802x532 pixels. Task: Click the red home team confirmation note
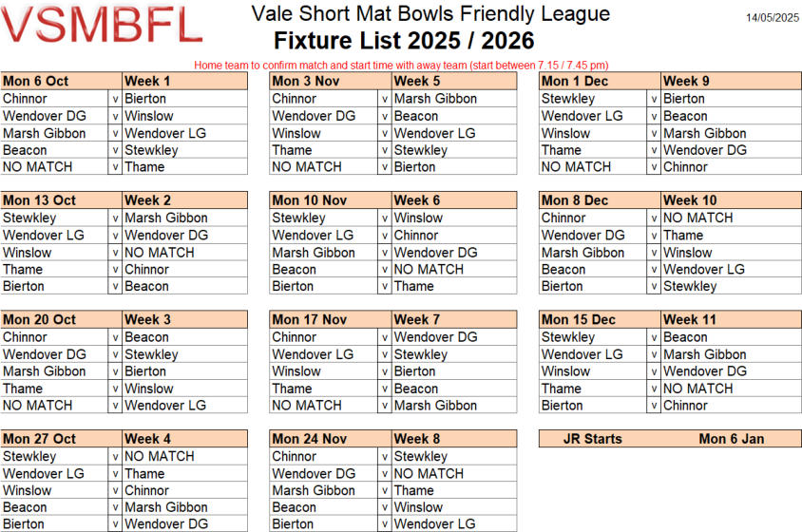(401, 66)
